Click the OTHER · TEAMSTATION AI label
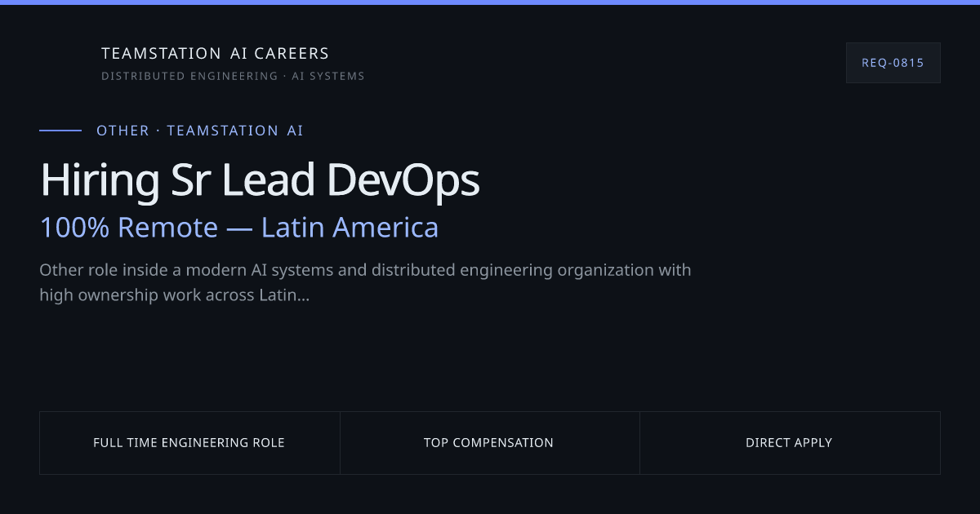980x514 pixels. coord(200,131)
